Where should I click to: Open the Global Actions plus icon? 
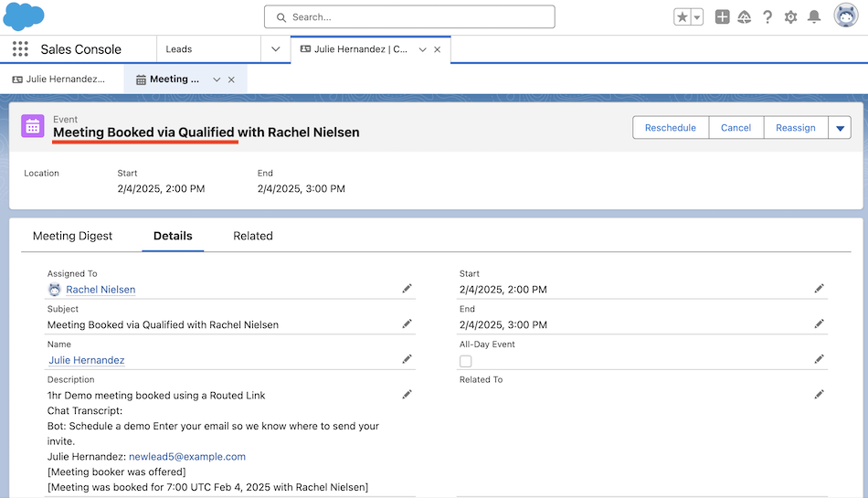tap(722, 17)
